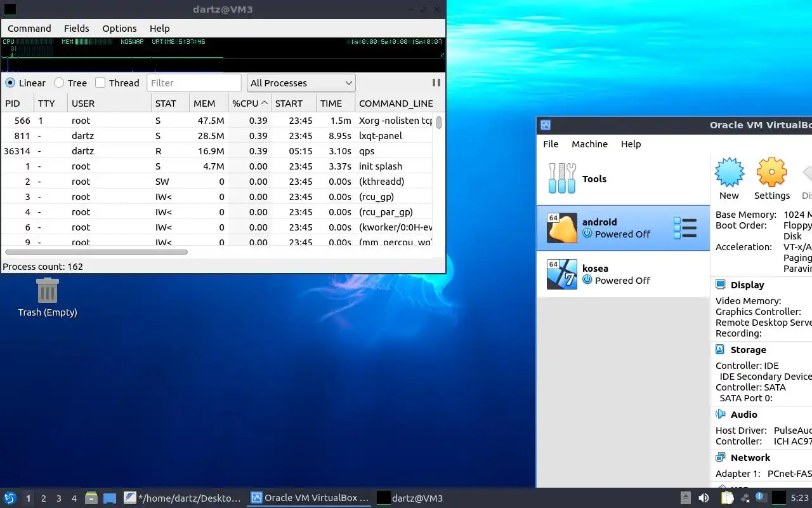Open volume control in system tray
812x508 pixels.
pyautogui.click(x=704, y=498)
